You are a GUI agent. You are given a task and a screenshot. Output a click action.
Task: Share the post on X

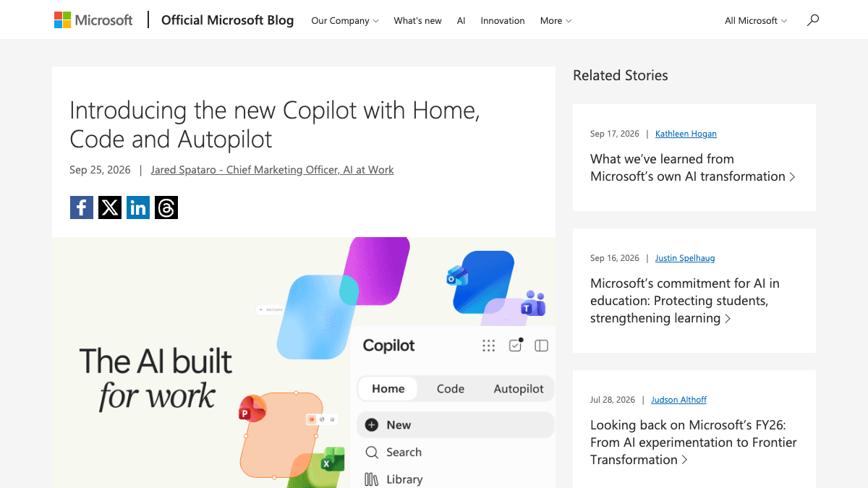coord(110,207)
